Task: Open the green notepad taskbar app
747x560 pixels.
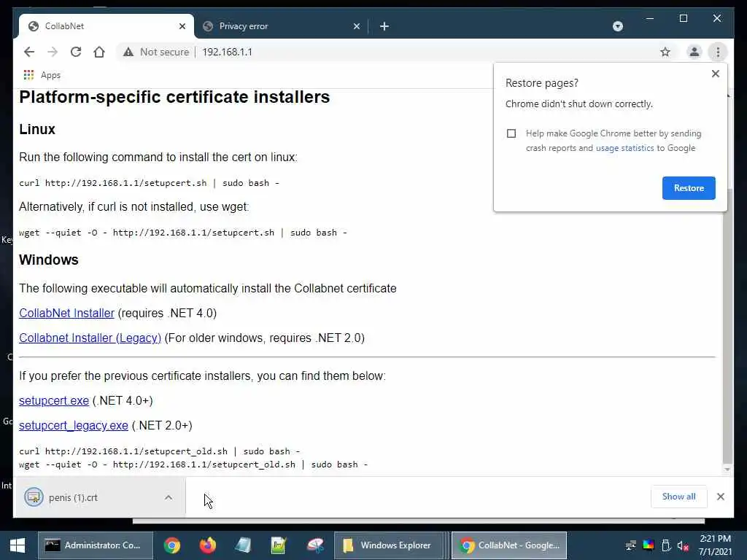Action: (x=279, y=545)
